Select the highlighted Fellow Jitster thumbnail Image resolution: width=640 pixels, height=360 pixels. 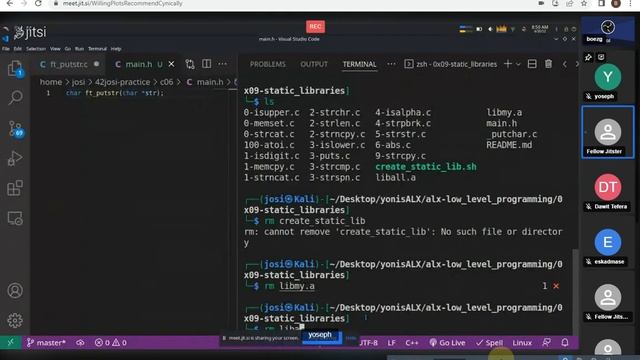[x=608, y=132]
